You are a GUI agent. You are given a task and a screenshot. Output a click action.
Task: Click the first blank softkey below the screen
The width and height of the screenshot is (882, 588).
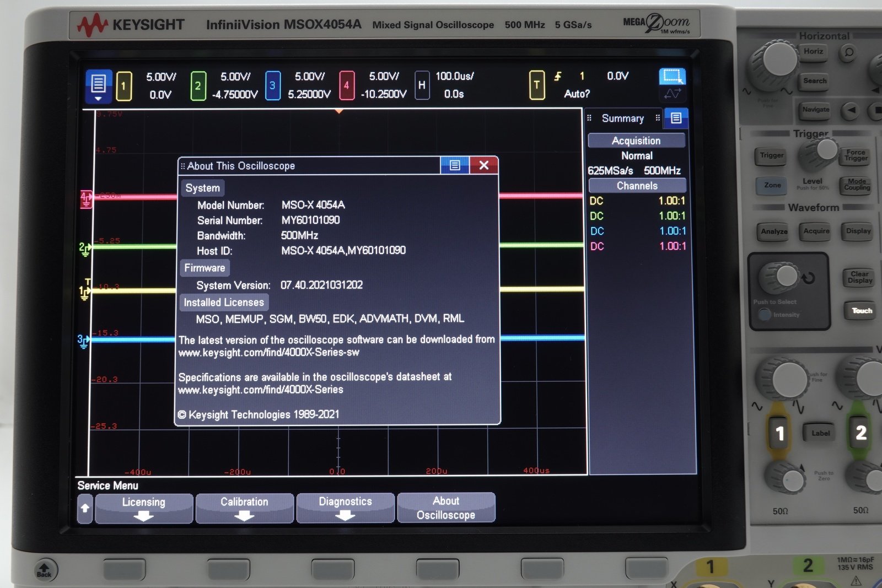[x=125, y=568]
